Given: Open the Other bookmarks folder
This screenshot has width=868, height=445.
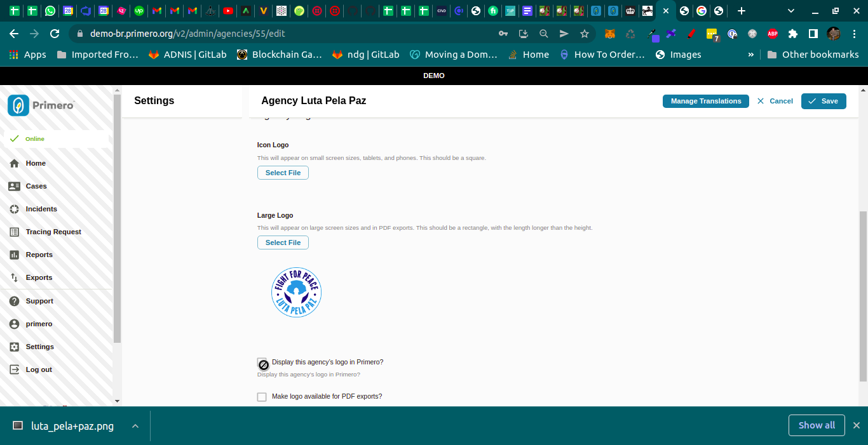Looking at the screenshot, I should pos(813,55).
